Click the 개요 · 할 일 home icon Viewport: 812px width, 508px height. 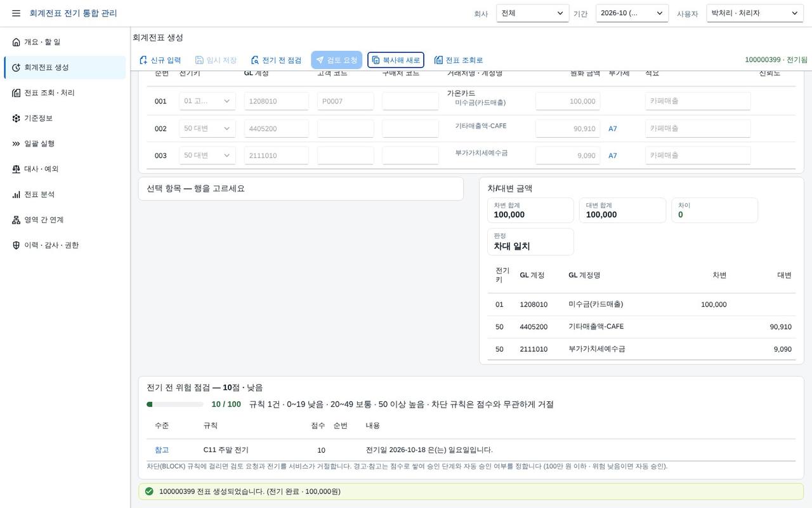click(x=16, y=42)
